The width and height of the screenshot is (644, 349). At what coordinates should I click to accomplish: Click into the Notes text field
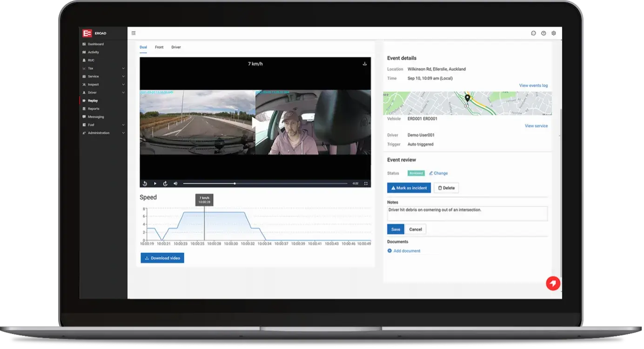click(467, 213)
